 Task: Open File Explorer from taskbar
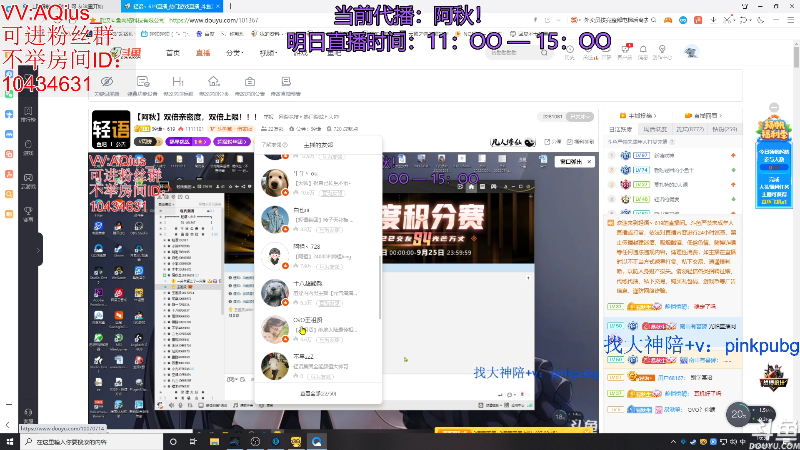coord(214,441)
